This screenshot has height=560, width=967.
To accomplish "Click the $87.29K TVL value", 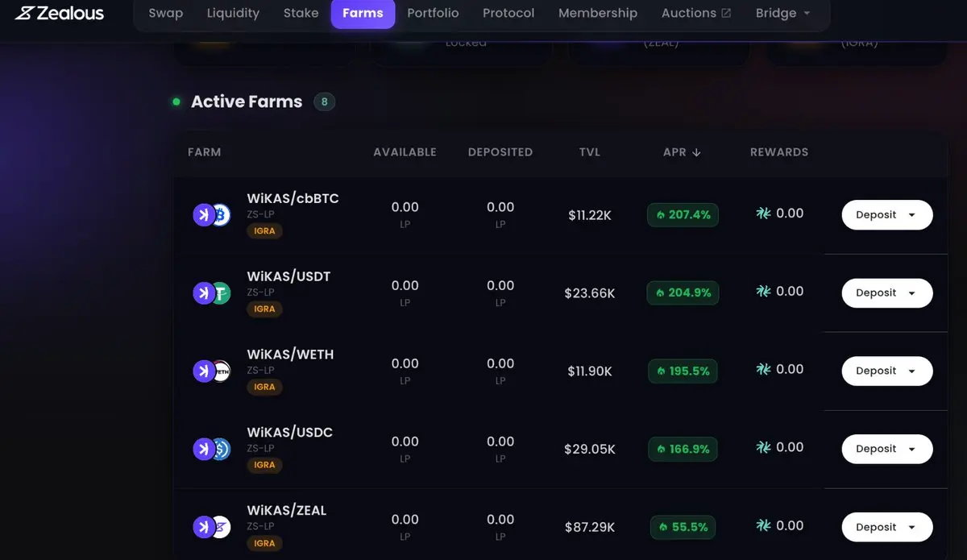I will click(x=590, y=529).
